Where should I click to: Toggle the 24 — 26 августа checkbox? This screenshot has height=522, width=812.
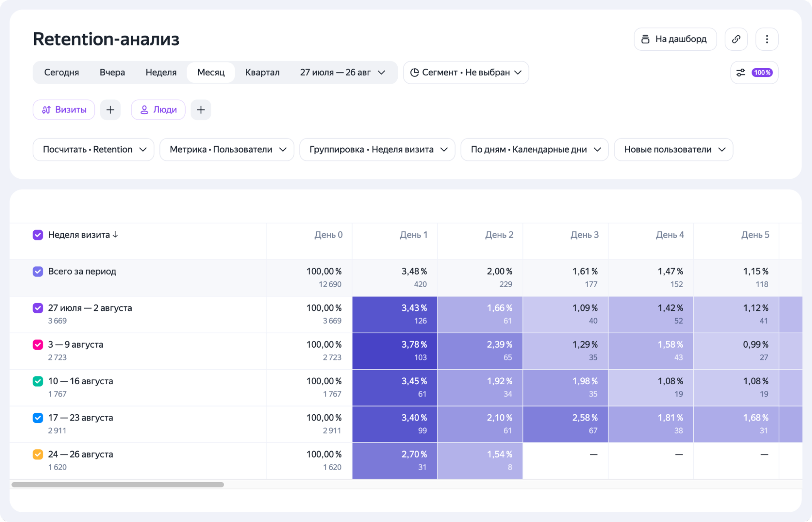pyautogui.click(x=38, y=454)
